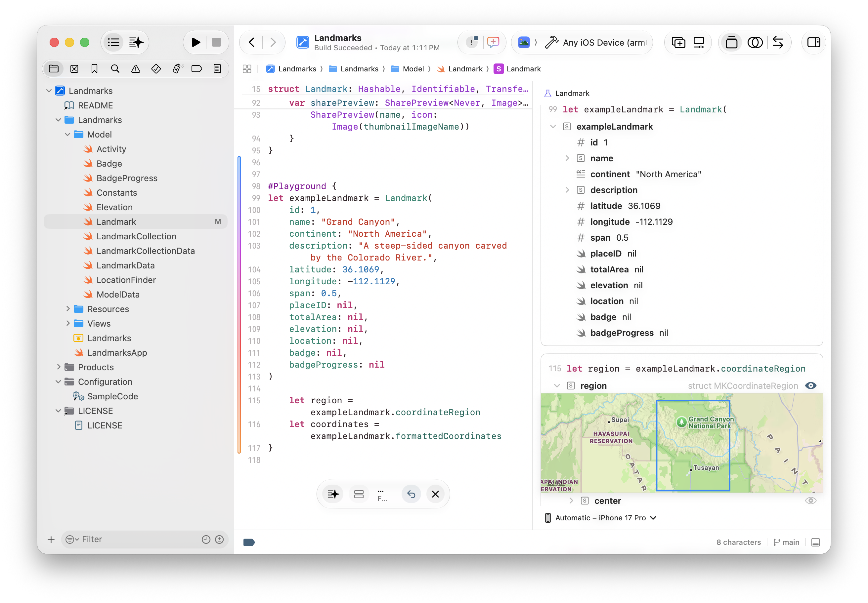This screenshot has height=603, width=868.
Task: Toggle the region map eye visibility
Action: click(x=810, y=386)
